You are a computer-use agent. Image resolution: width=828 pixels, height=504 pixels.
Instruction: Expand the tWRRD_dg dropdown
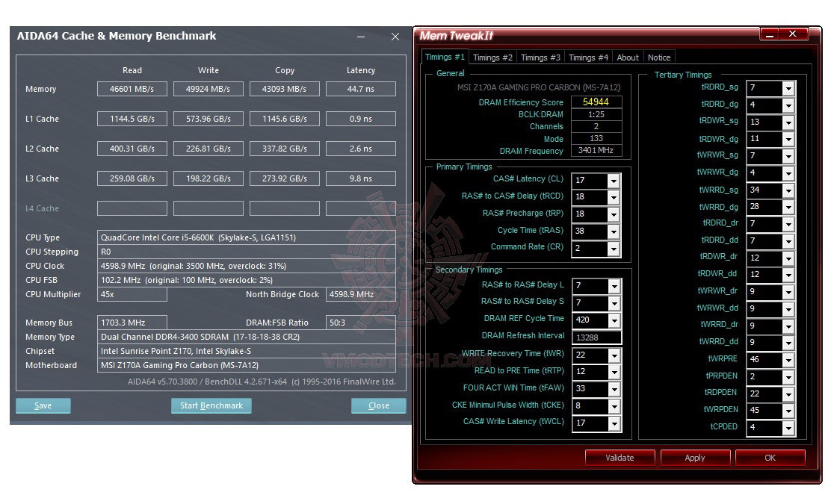(788, 208)
